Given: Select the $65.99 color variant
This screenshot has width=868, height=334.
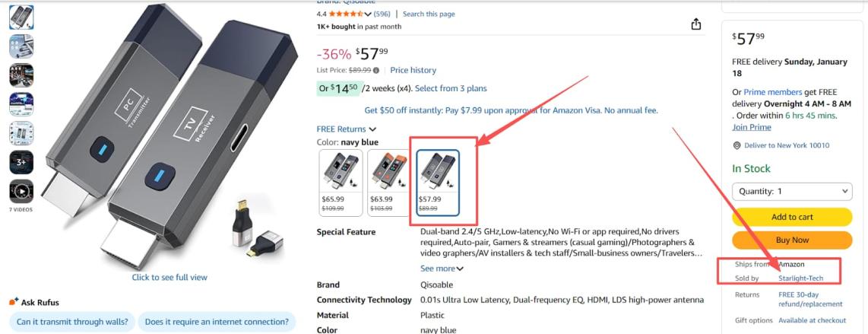Looking at the screenshot, I should (x=341, y=183).
